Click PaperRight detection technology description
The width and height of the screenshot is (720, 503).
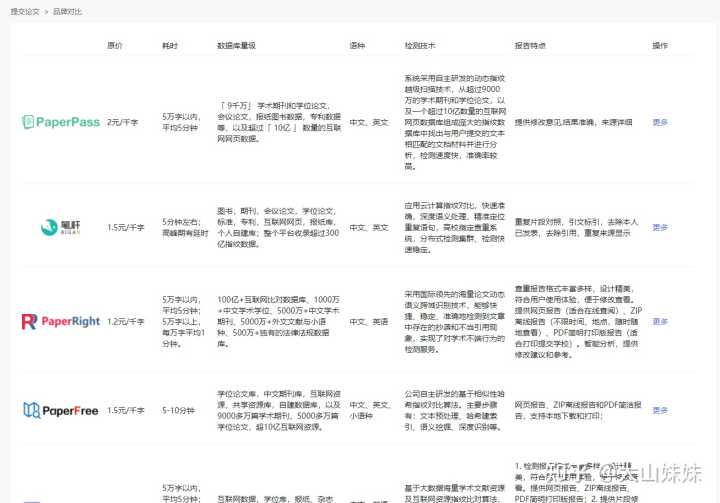[455, 322]
